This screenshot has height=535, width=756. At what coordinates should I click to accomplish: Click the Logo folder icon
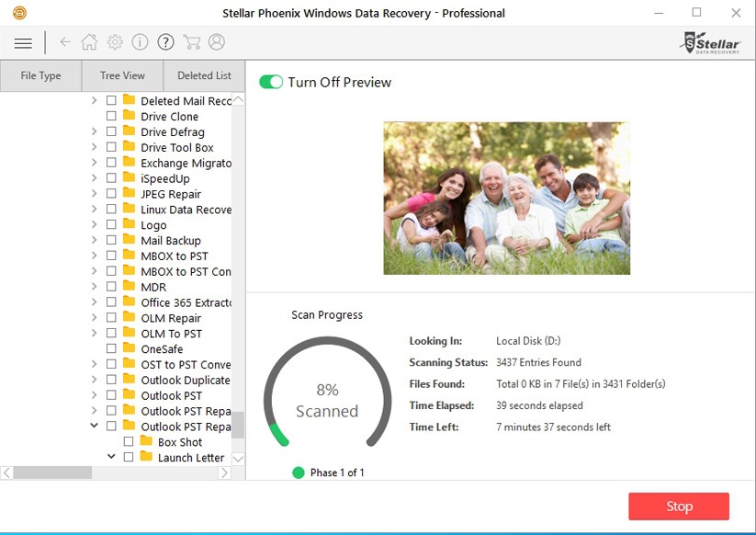pyautogui.click(x=129, y=224)
